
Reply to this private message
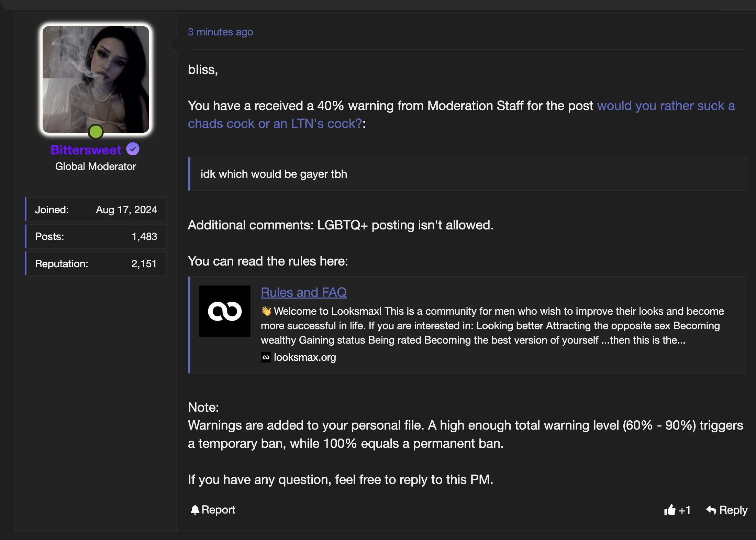click(727, 510)
